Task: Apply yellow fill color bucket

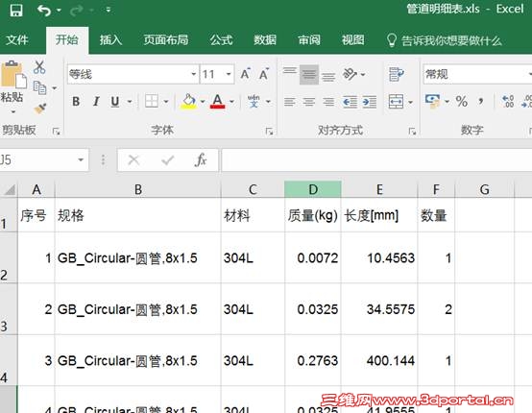Action: point(189,101)
